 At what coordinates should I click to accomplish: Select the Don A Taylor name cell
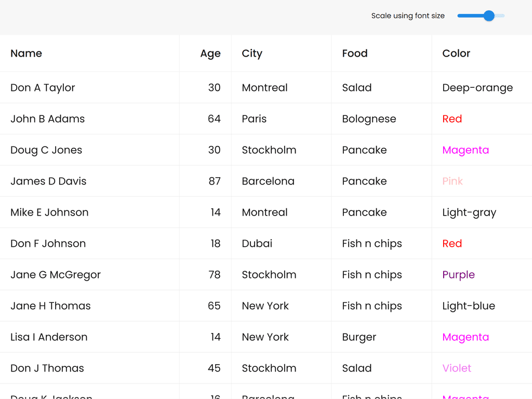[43, 88]
